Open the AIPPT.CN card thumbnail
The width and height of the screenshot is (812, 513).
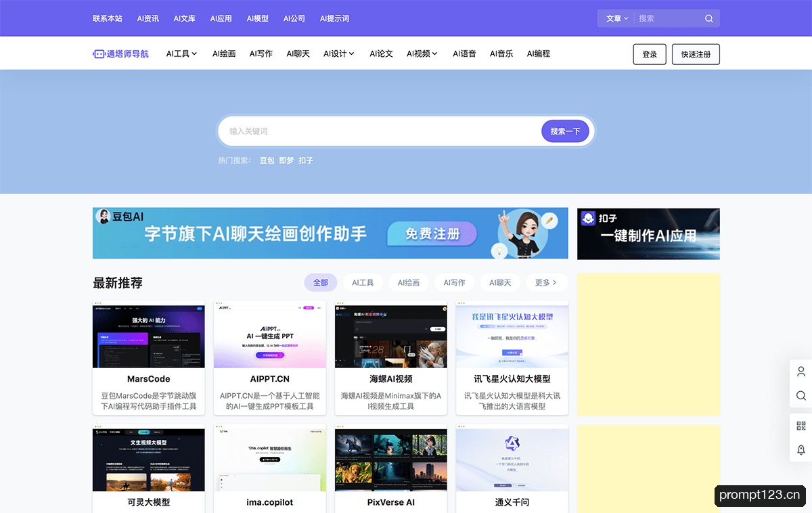click(270, 335)
